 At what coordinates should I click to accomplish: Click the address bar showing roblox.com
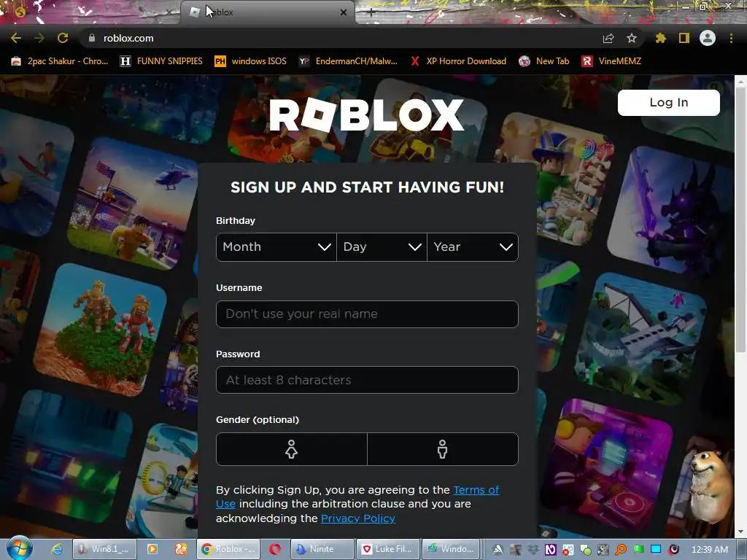(x=343, y=38)
